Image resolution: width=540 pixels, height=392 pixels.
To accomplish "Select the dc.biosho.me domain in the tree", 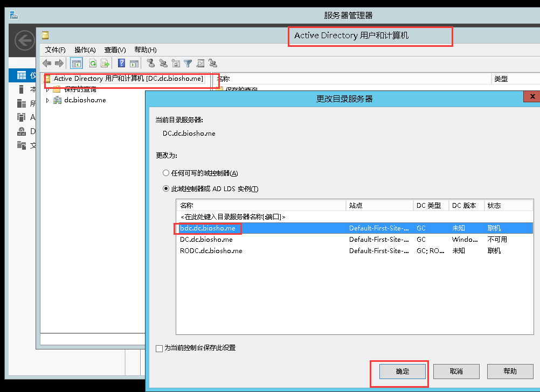I will click(85, 100).
